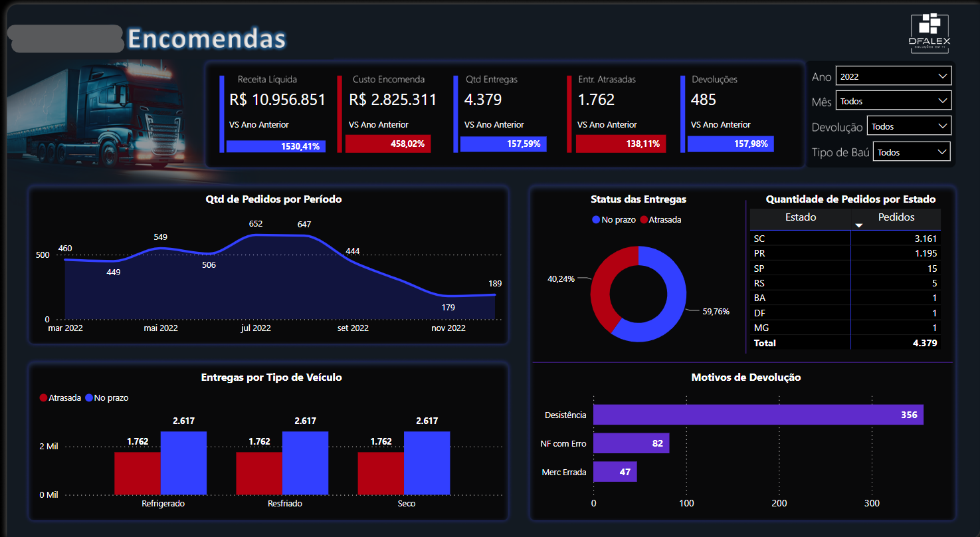The image size is (980, 537).
Task: Click the Total row label in the table
Action: click(x=765, y=343)
